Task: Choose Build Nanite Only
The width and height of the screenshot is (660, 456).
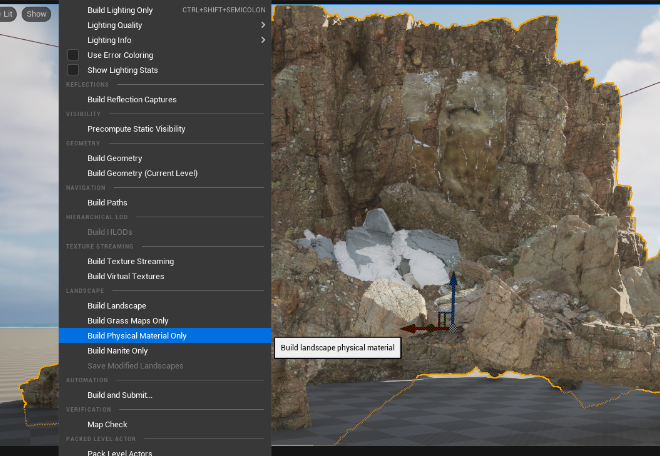Action: [117, 351]
